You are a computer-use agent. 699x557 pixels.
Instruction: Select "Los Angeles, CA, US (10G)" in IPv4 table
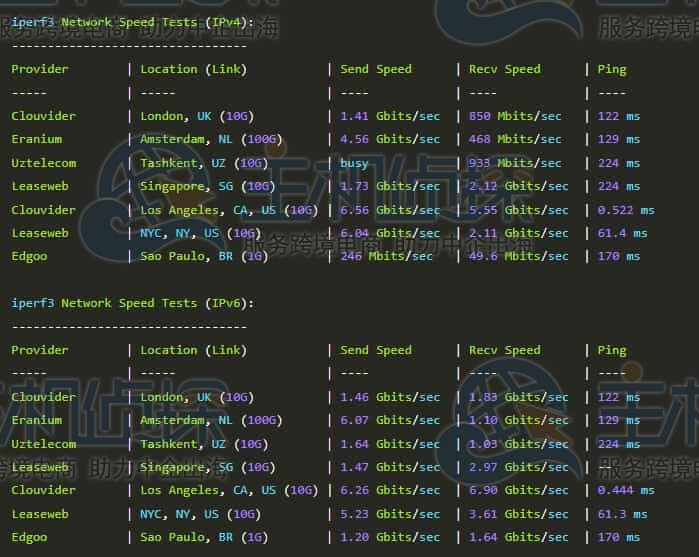point(229,210)
